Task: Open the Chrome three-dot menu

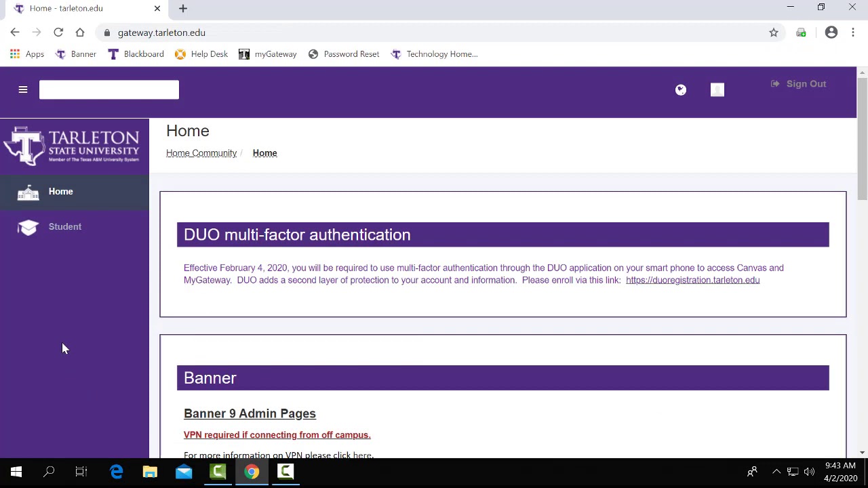Action: click(x=853, y=33)
